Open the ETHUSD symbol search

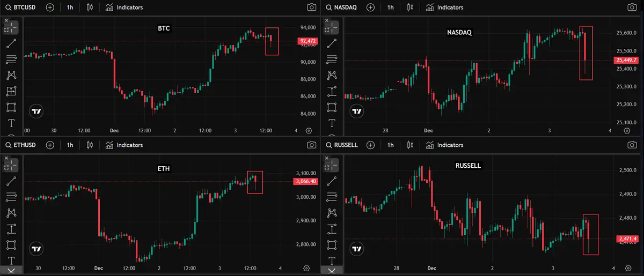21,145
